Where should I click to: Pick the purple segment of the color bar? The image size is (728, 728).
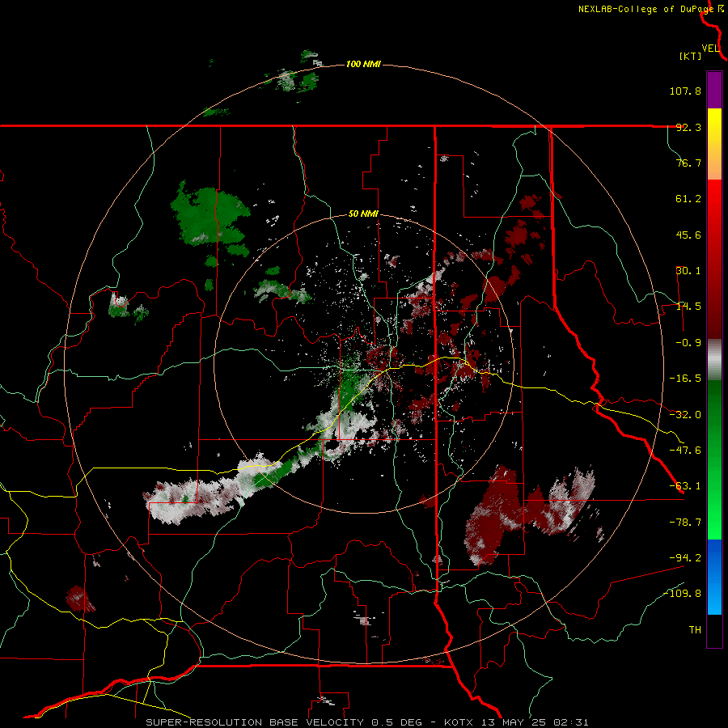[x=714, y=90]
